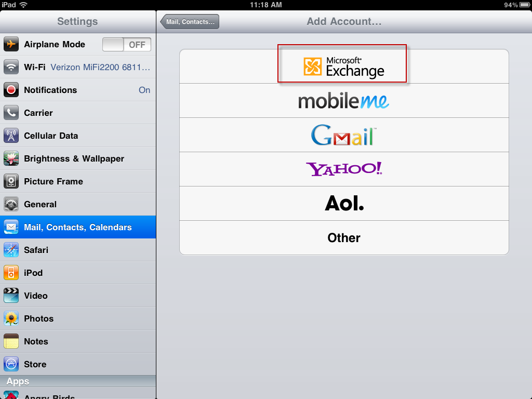This screenshot has width=532, height=399.
Task: Tap the Picture Frame icon
Action: [x=11, y=181]
